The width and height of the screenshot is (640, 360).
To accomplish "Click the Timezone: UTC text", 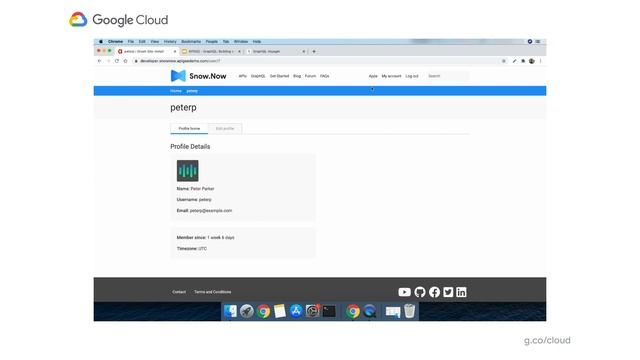I will click(191, 248).
